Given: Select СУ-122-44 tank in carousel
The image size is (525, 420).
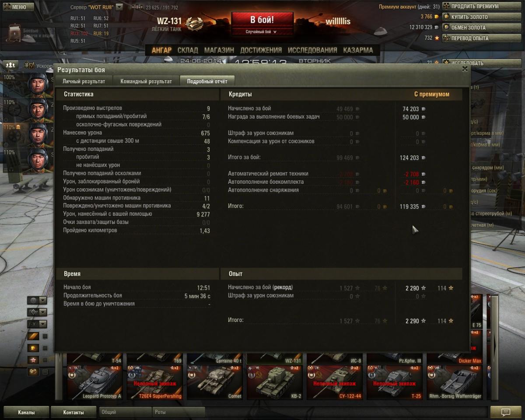Looking at the screenshot, I should coord(335,382).
